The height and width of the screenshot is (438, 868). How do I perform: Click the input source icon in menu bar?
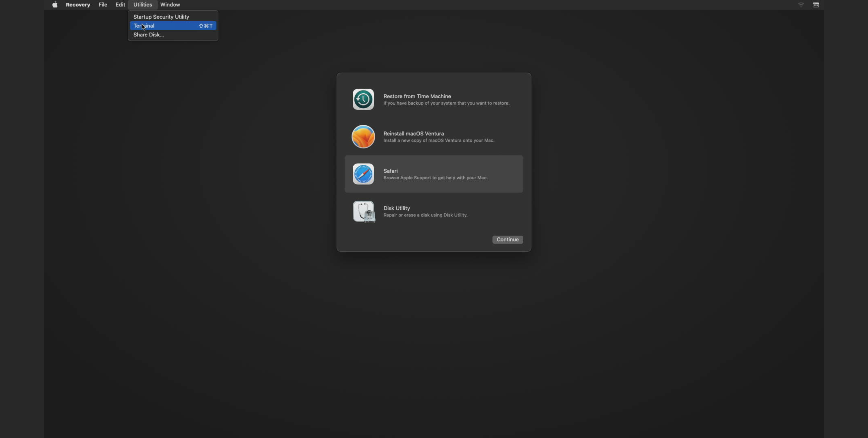click(816, 4)
